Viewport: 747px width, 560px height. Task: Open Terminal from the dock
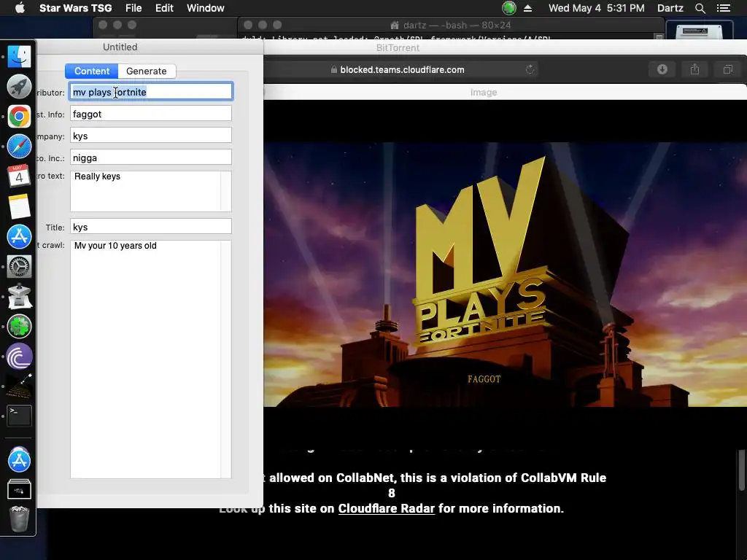pos(19,416)
